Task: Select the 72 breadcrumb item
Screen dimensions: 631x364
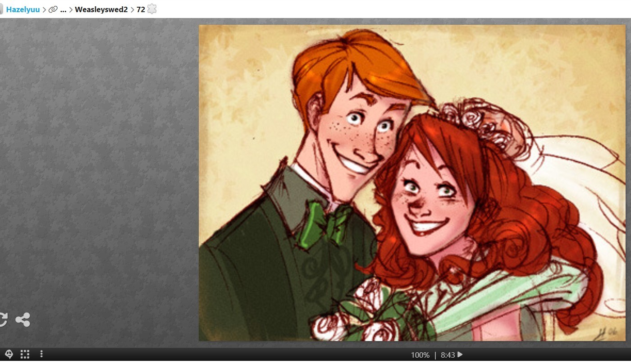Action: (141, 9)
